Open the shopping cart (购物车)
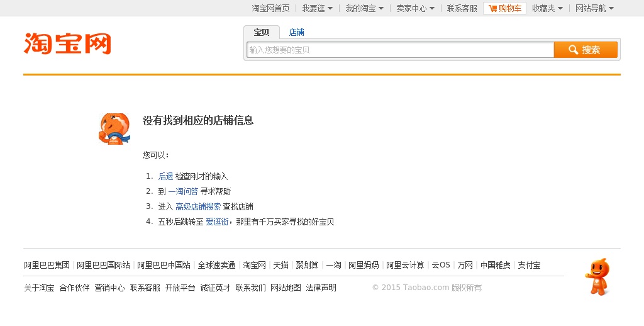 tap(504, 8)
